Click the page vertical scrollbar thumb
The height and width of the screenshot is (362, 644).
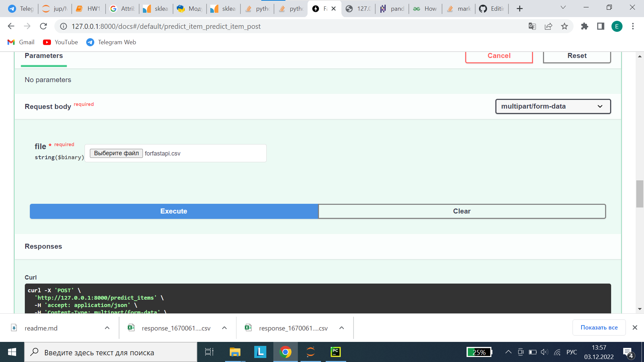639,194
